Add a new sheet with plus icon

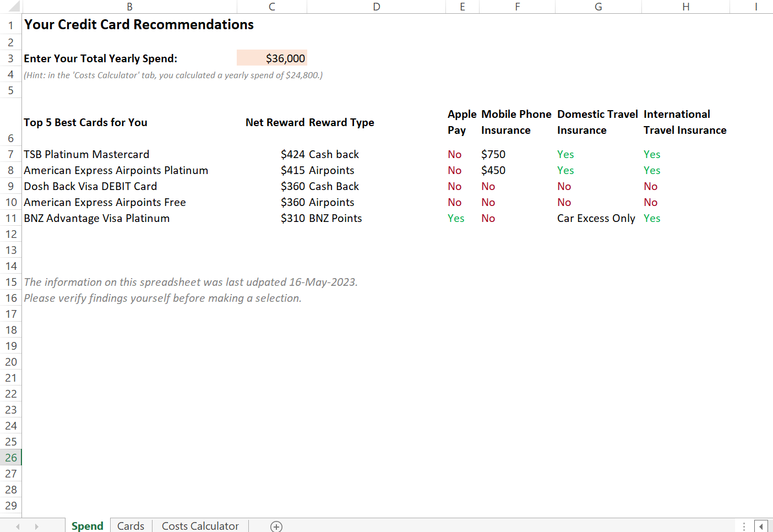pos(276,526)
